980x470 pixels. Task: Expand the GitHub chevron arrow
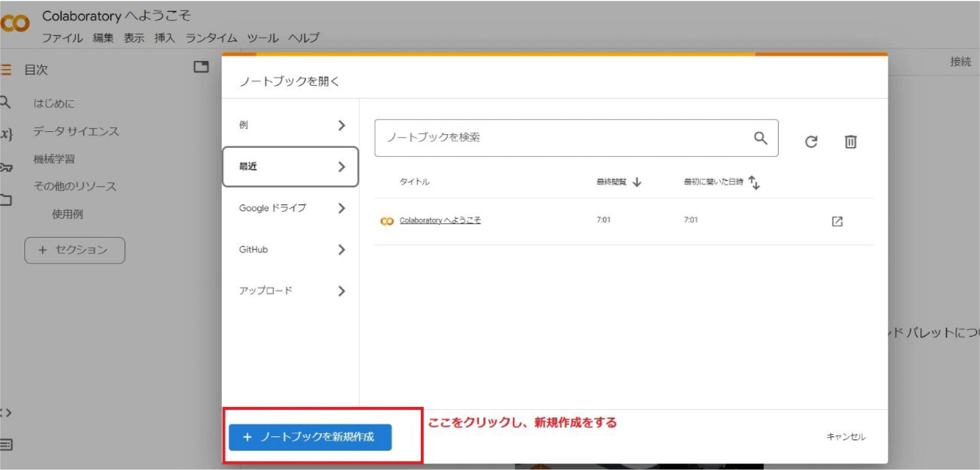pos(342,250)
